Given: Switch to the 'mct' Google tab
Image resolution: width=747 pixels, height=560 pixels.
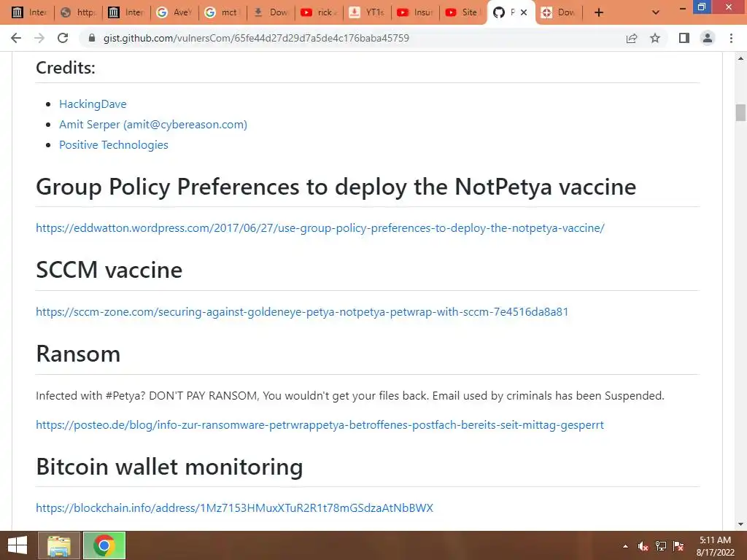Looking at the screenshot, I should [x=222, y=12].
